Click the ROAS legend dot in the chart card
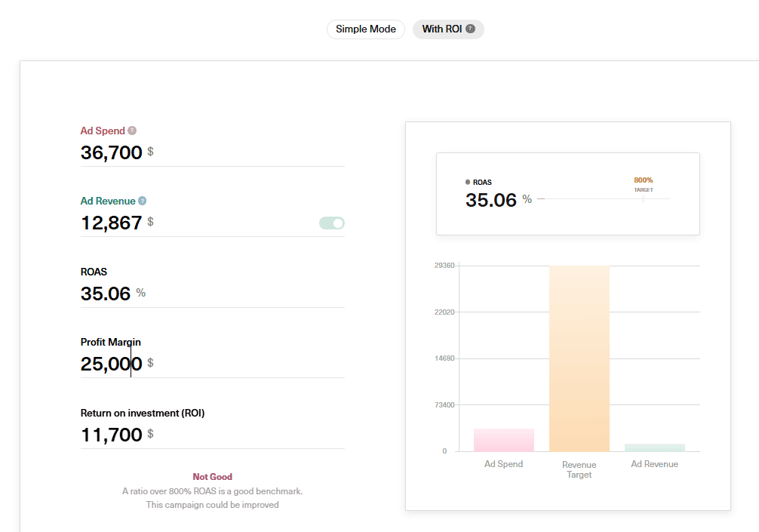The height and width of the screenshot is (532, 759). coord(469,182)
